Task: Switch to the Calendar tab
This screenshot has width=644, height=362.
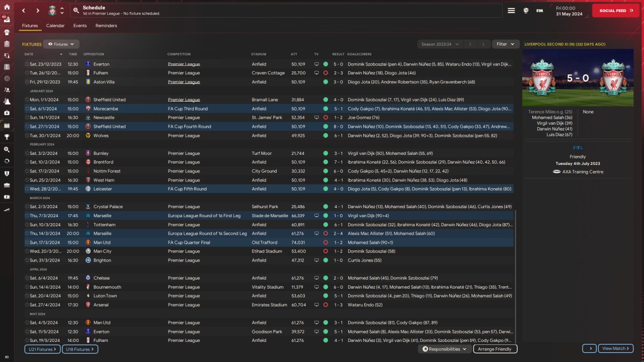Action: pyautogui.click(x=55, y=26)
